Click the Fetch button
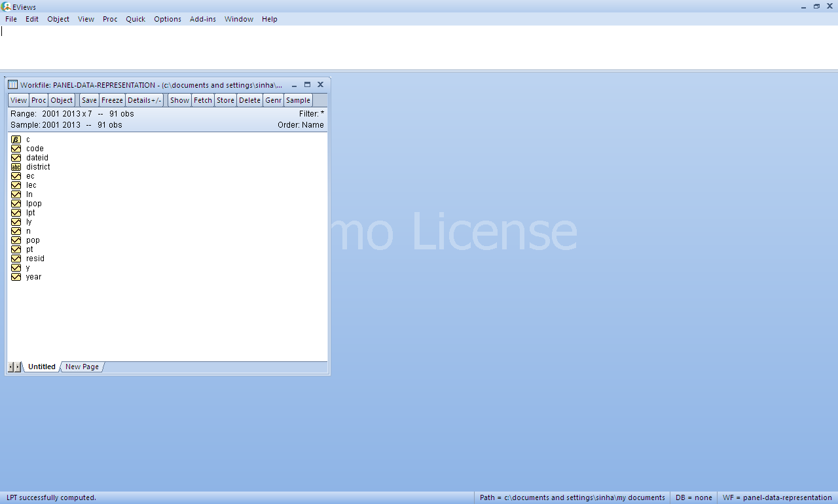 (203, 100)
